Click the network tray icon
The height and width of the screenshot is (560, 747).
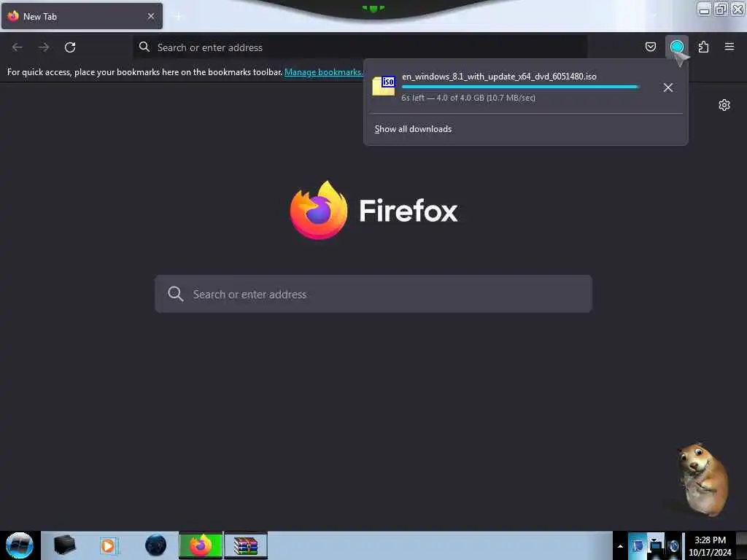pyautogui.click(x=656, y=546)
